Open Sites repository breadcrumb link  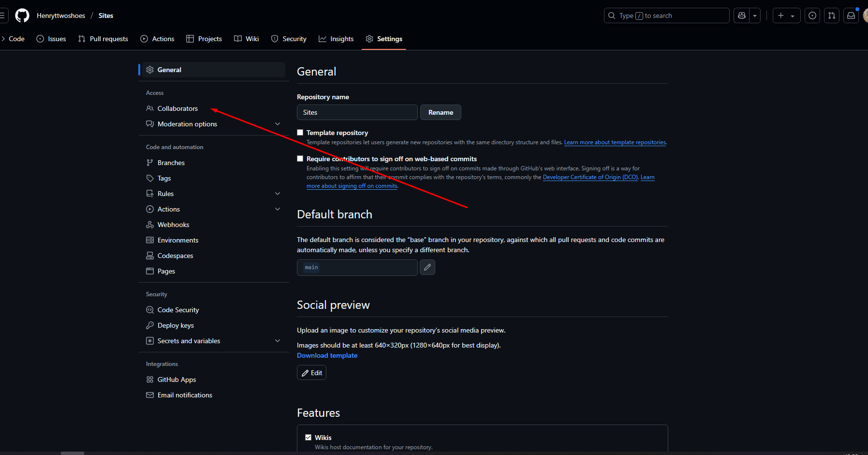pyautogui.click(x=106, y=15)
